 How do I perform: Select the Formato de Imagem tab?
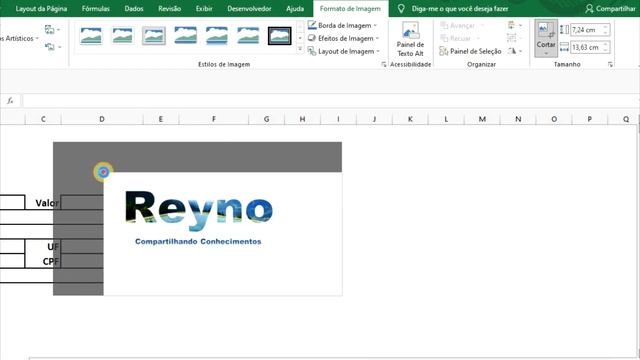(x=350, y=9)
